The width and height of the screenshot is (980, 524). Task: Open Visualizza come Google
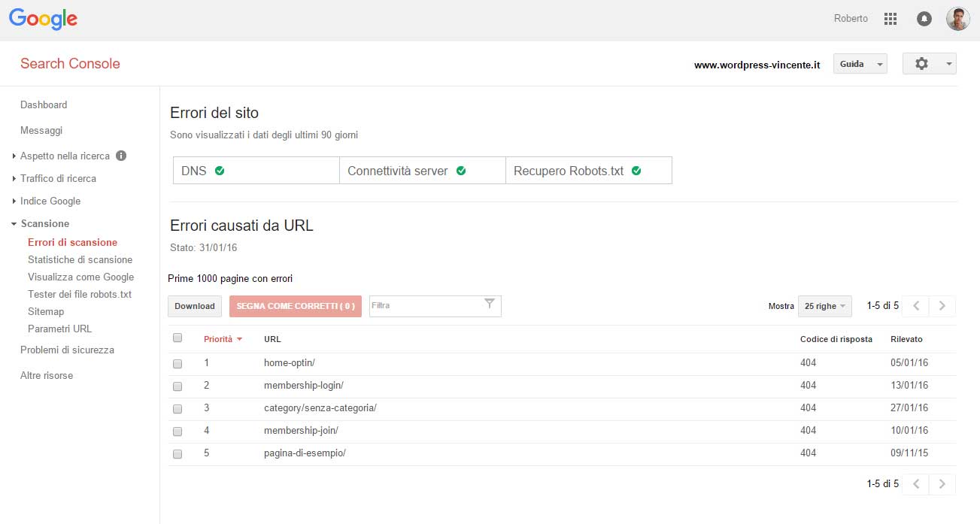point(80,277)
